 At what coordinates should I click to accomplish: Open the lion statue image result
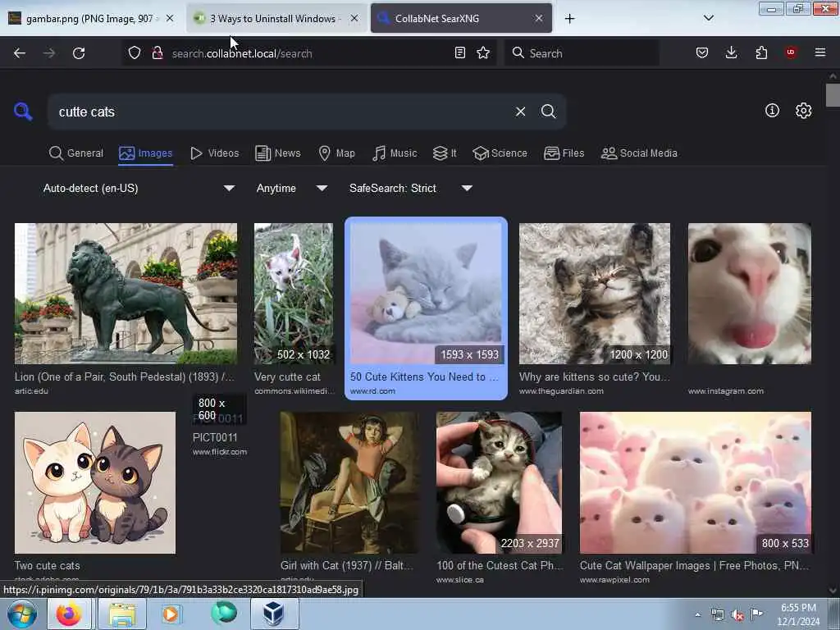click(126, 294)
